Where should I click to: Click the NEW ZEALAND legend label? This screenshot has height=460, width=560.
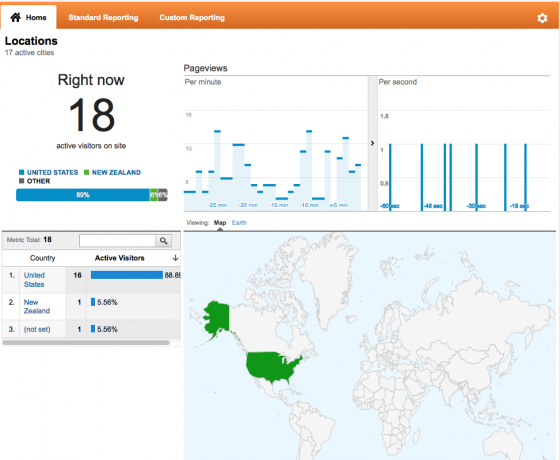pos(116,172)
